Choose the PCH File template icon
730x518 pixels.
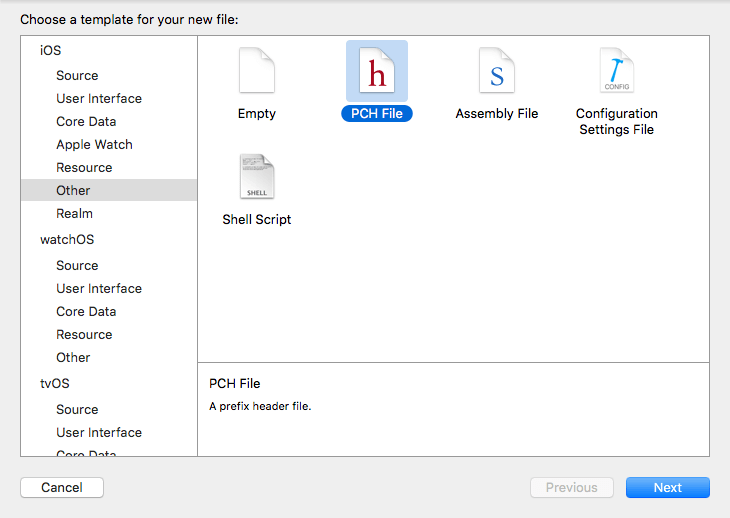click(x=376, y=72)
